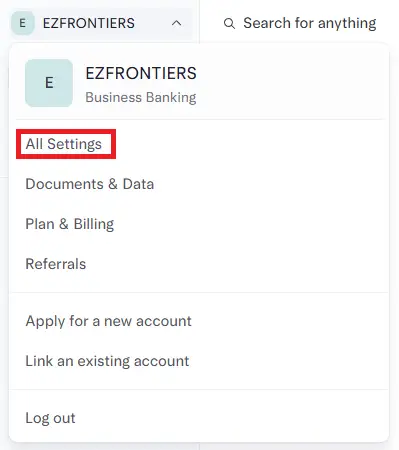This screenshot has width=399, height=450.
Task: Click the EZFRONTIERS account switcher label in top bar
Action: pos(89,23)
